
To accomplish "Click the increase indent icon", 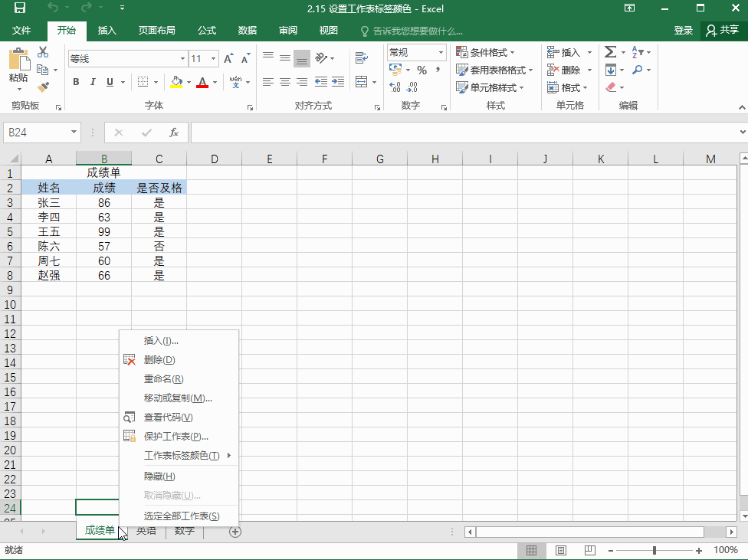I will [x=338, y=82].
